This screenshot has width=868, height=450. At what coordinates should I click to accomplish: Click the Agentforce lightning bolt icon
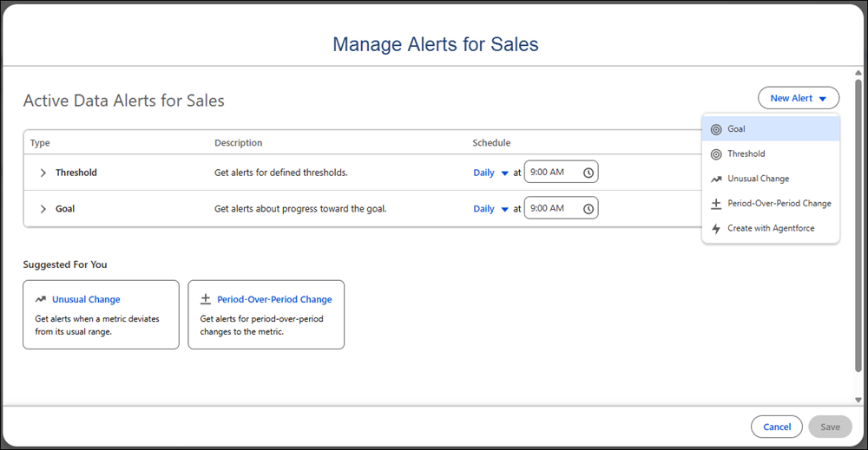pyautogui.click(x=716, y=228)
